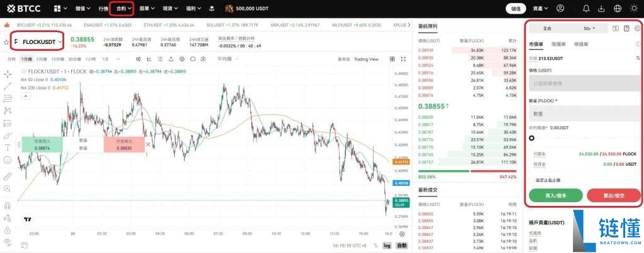Expand the 跟單 copy-trading menu
The image size is (644, 253).
pos(147,8)
